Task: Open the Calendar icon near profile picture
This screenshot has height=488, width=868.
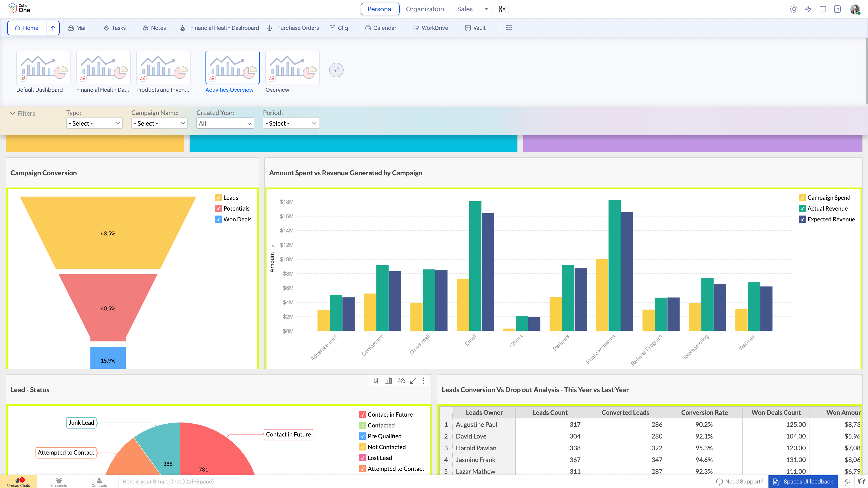Action: [823, 9]
